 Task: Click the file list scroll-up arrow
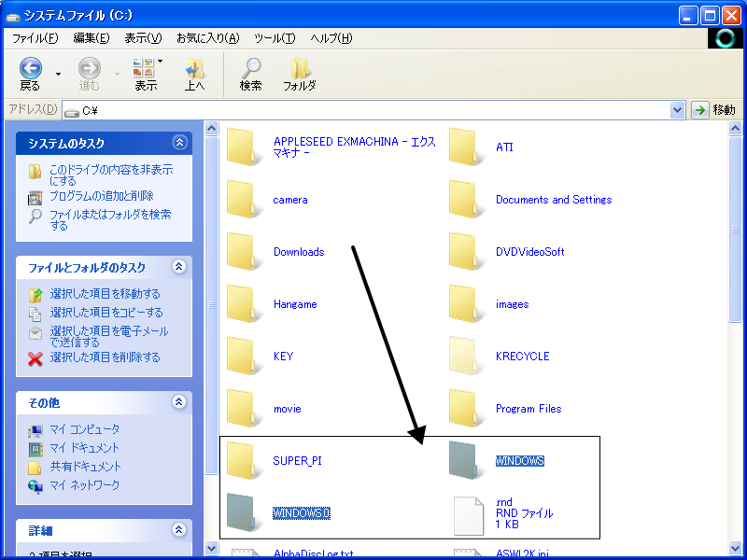735,129
